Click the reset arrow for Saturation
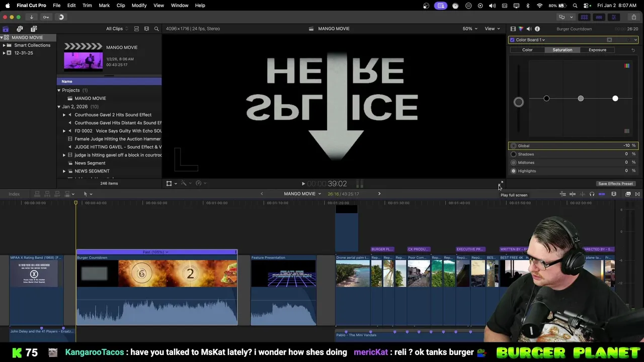The width and height of the screenshot is (644, 362). [633, 50]
